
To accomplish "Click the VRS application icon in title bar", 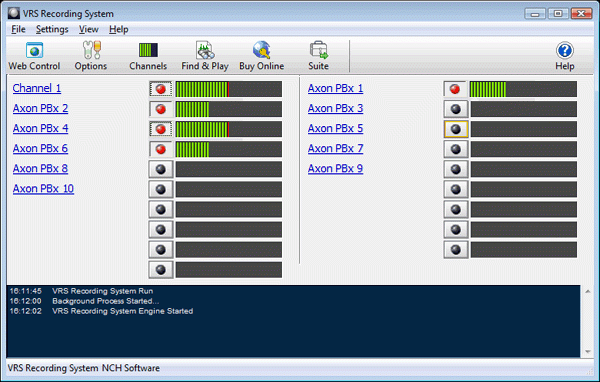I will pyautogui.click(x=14, y=13).
